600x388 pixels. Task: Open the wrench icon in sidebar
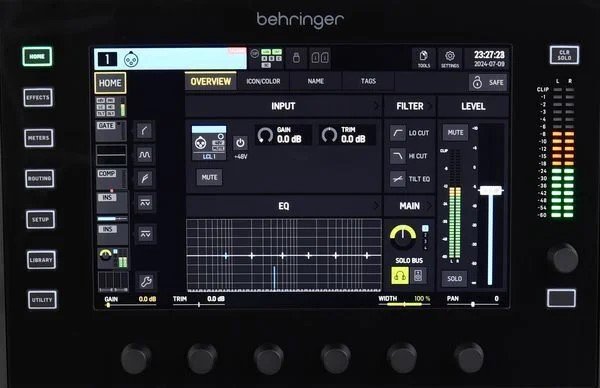point(146,282)
